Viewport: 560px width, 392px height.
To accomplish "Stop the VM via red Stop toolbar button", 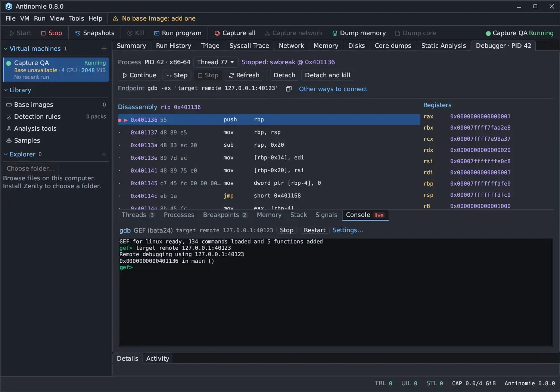I will pyautogui.click(x=52, y=33).
